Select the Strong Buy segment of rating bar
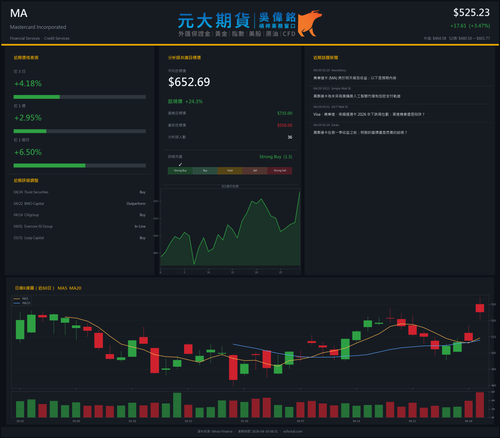500x438 pixels. point(180,171)
